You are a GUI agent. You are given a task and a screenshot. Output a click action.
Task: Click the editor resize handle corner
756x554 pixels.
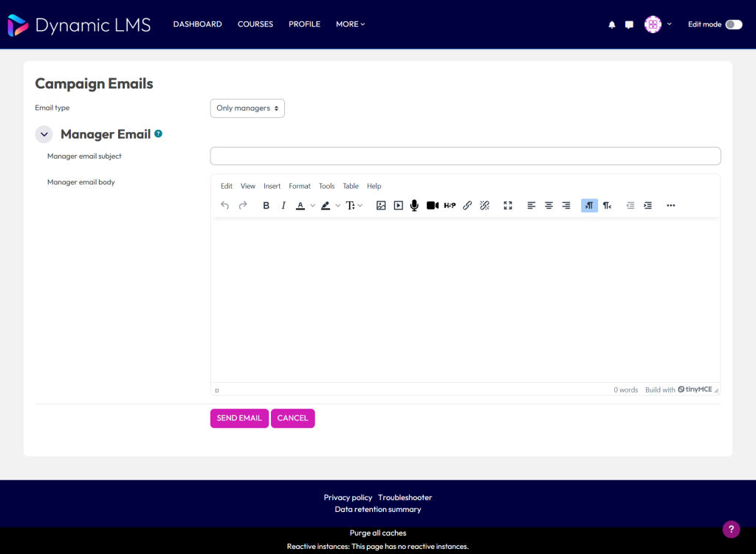pos(716,391)
